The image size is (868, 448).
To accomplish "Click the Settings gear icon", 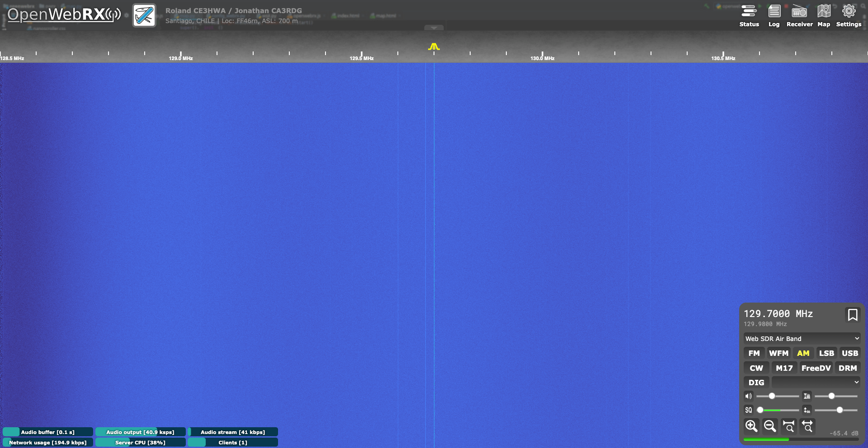I will click(849, 15).
